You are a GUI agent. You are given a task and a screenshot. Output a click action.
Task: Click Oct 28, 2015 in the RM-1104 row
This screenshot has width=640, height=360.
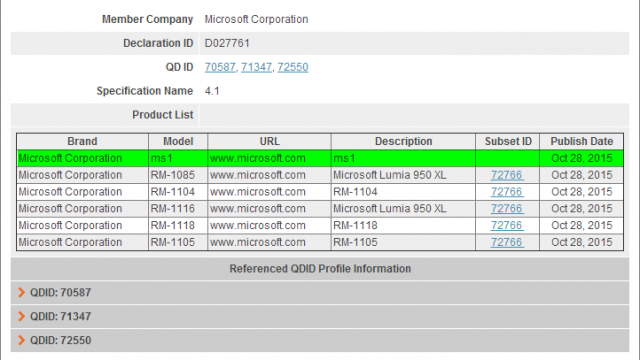(582, 192)
